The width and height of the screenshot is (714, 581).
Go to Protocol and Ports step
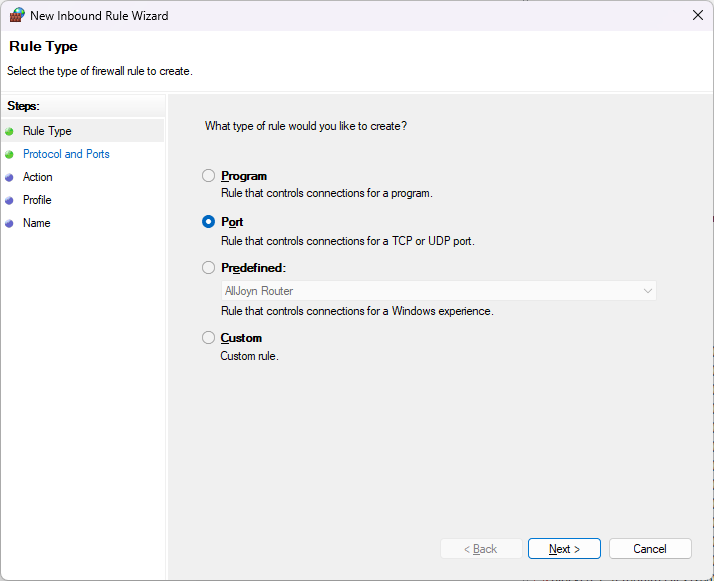[66, 154]
